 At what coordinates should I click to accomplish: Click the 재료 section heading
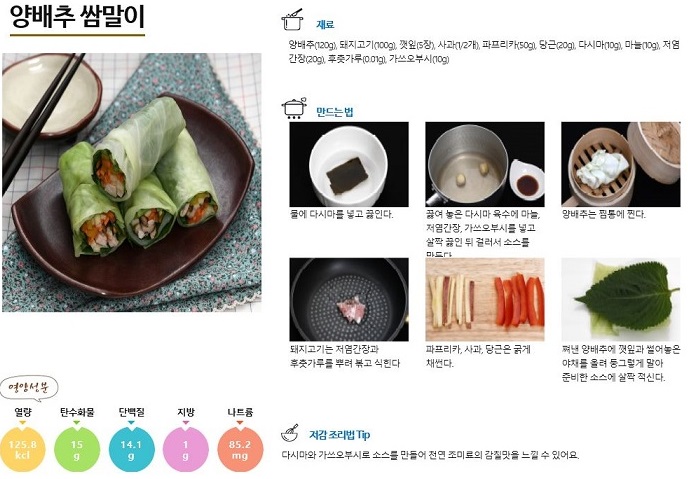325,25
